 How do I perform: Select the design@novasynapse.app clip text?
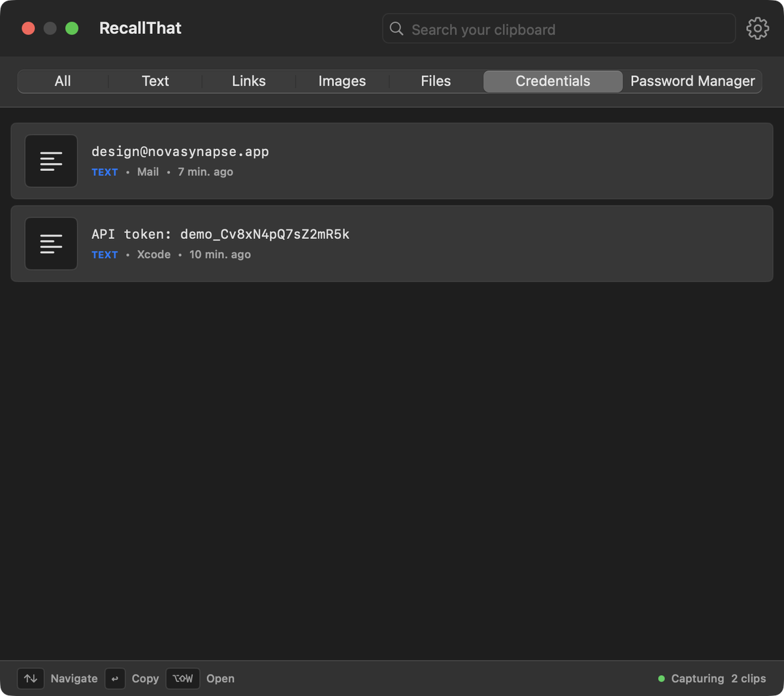click(180, 151)
